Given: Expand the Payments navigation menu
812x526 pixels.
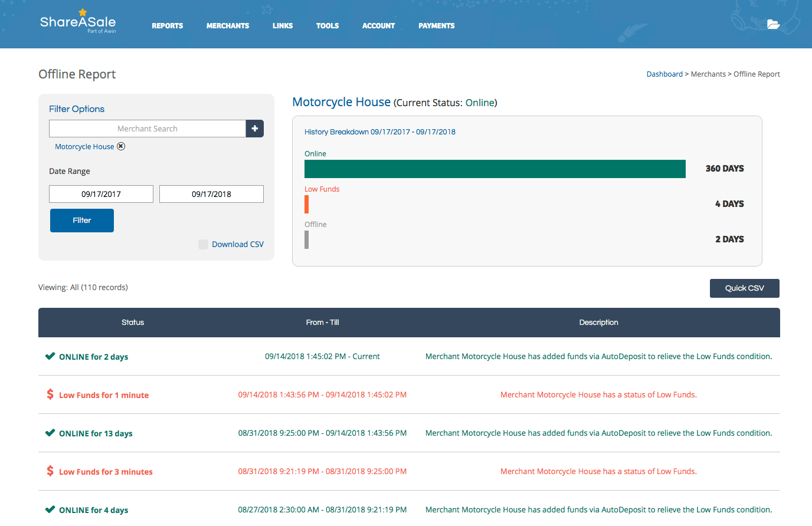Looking at the screenshot, I should (436, 26).
